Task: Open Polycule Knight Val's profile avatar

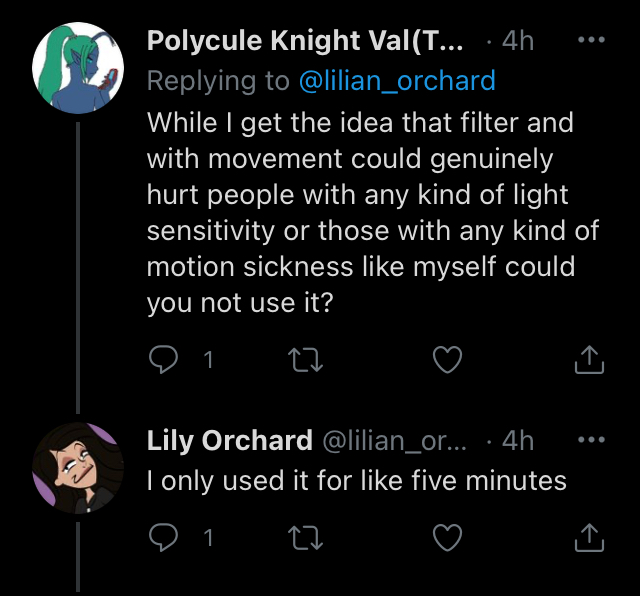Action: pyautogui.click(x=78, y=67)
